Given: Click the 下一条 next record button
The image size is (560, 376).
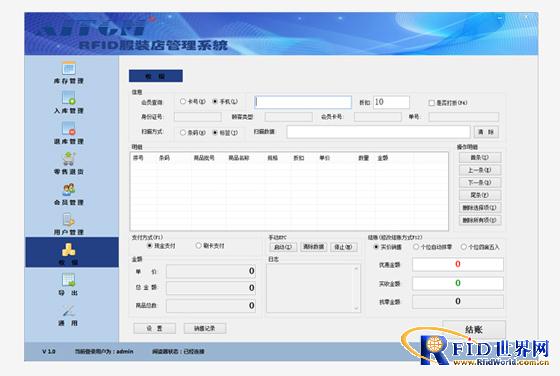Looking at the screenshot, I should click(x=480, y=182).
